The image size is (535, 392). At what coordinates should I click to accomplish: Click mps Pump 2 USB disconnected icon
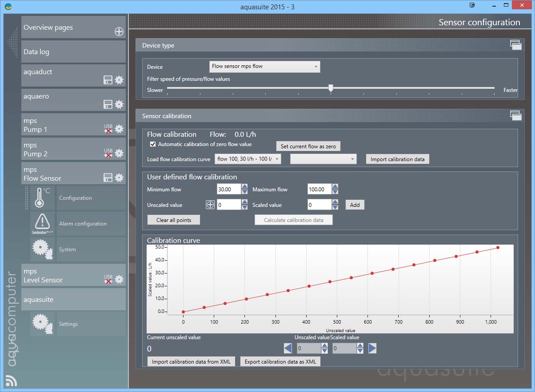coord(108,153)
